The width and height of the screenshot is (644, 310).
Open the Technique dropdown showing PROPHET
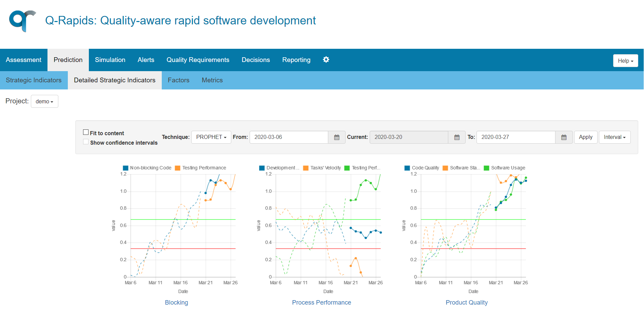211,137
